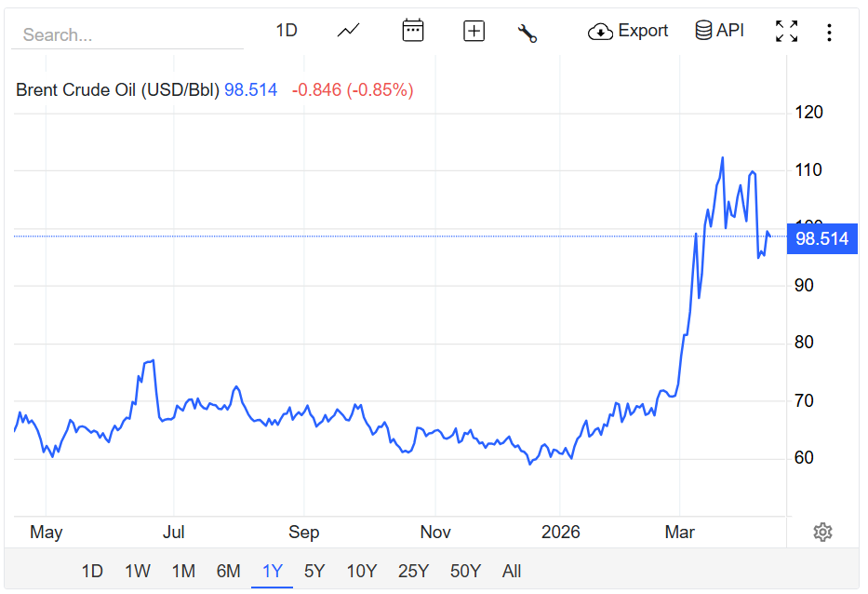Select the 5Y time range
The height and width of the screenshot is (594, 868).
click(314, 571)
